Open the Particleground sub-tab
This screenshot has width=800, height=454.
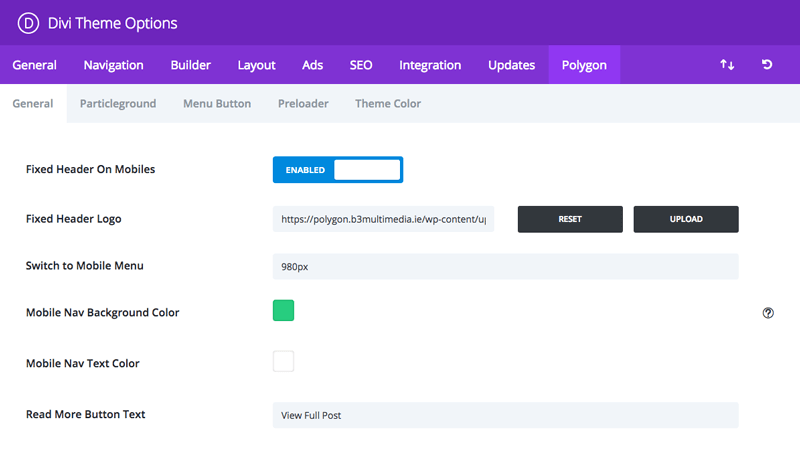pos(118,104)
